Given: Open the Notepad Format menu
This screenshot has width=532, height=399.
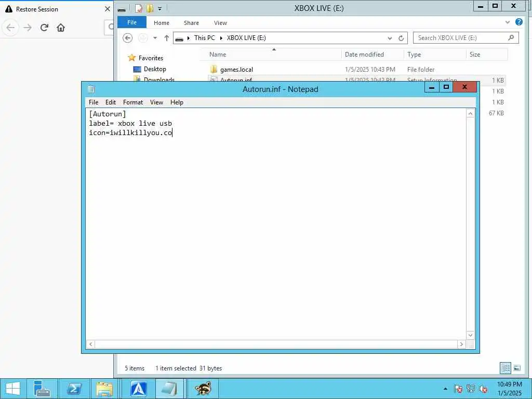Looking at the screenshot, I should click(133, 102).
